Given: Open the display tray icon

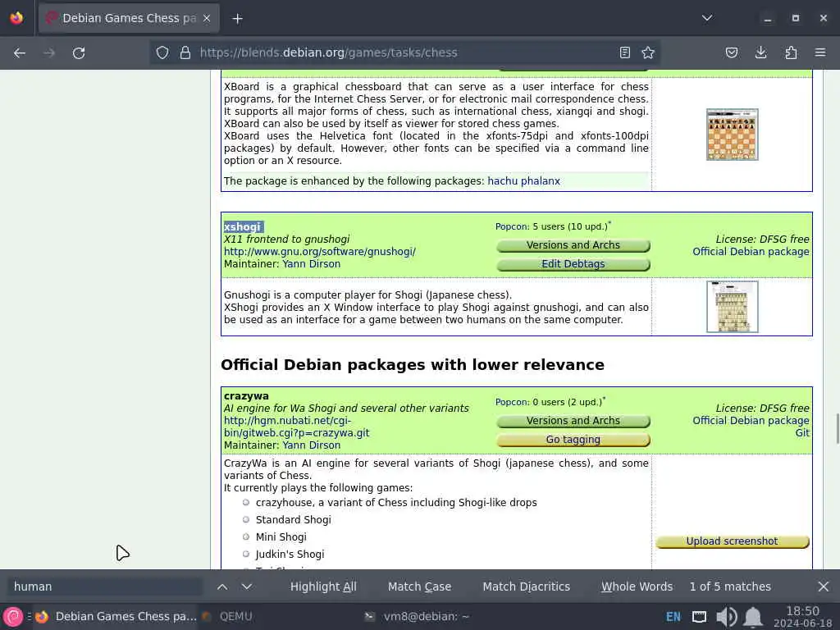Looking at the screenshot, I should (699, 617).
